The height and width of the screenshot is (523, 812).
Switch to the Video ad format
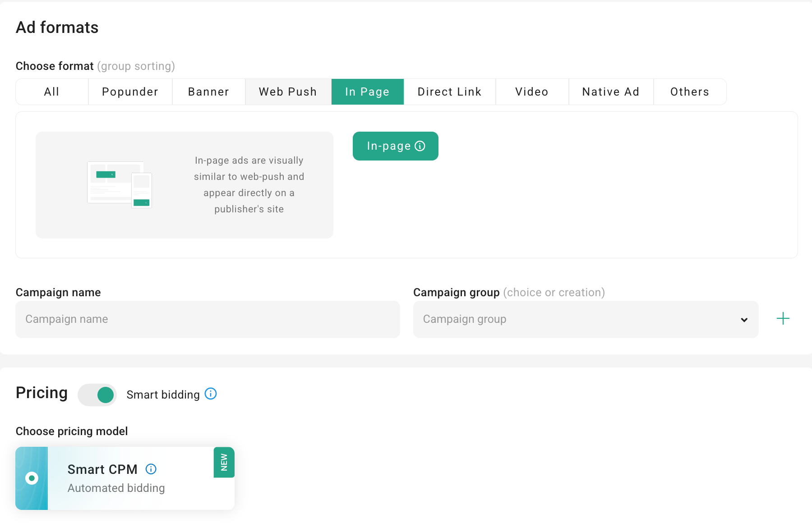(531, 92)
